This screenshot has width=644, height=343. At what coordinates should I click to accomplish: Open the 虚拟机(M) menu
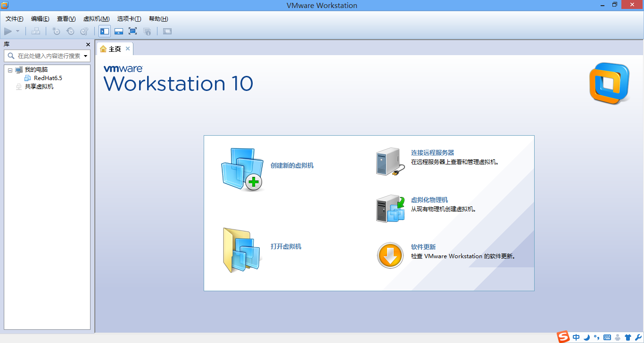tap(96, 19)
